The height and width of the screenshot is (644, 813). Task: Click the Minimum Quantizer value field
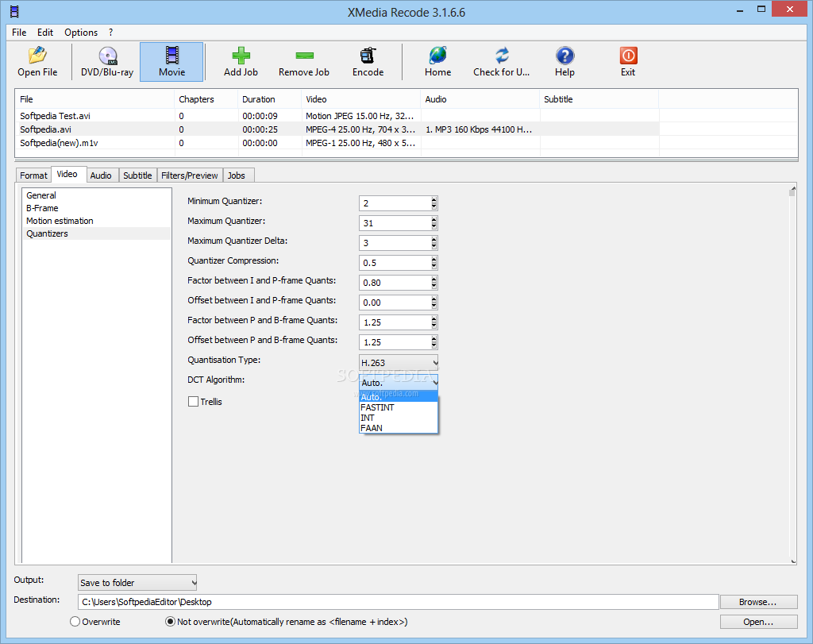tap(395, 203)
